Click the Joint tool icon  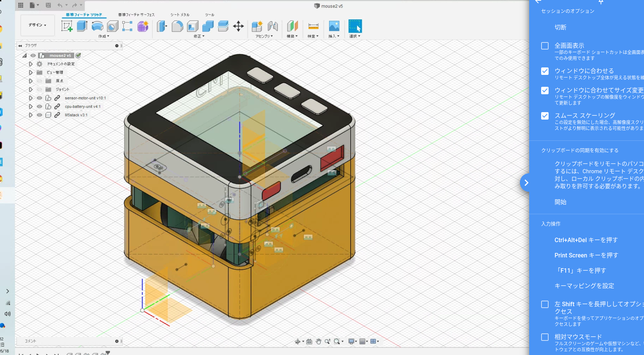pyautogui.click(x=273, y=26)
